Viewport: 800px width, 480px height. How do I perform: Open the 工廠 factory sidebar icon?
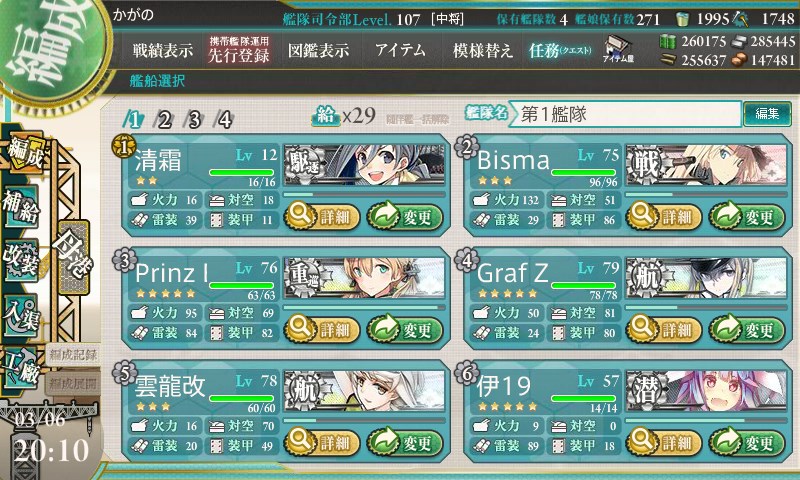coord(21,368)
